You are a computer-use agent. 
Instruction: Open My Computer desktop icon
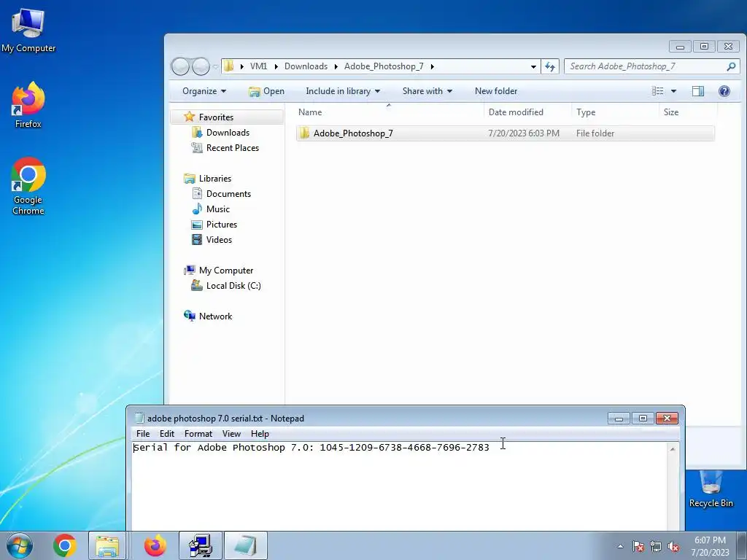[x=28, y=29]
